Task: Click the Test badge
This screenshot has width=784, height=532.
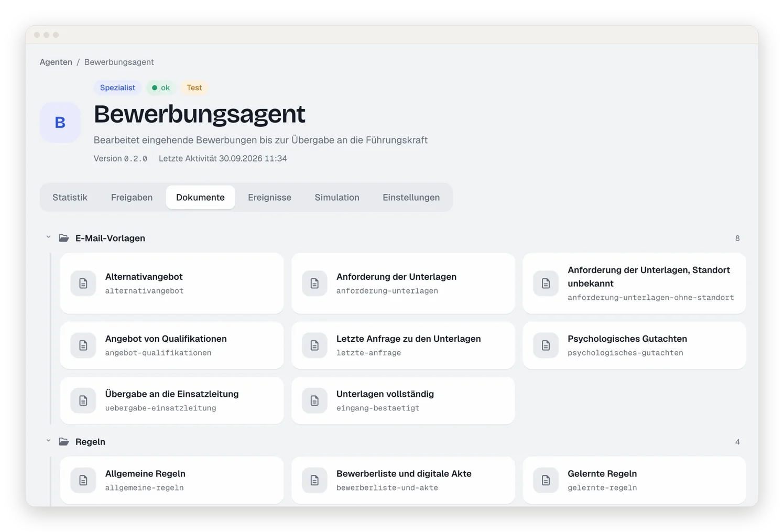Action: 194,88
